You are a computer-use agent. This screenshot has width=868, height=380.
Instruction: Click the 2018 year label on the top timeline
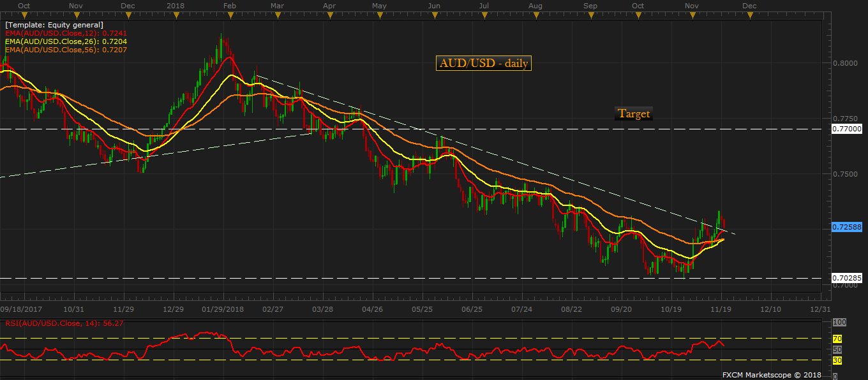point(176,5)
